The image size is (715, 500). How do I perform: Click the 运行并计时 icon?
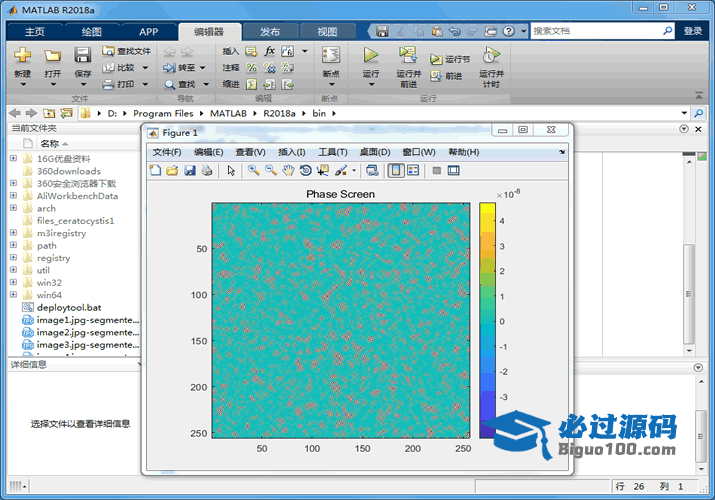(491, 55)
